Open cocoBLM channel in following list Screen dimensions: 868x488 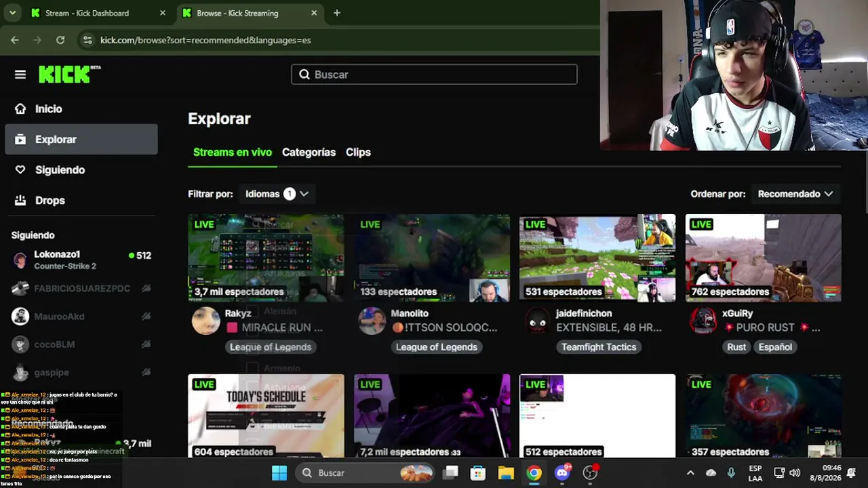(81, 344)
